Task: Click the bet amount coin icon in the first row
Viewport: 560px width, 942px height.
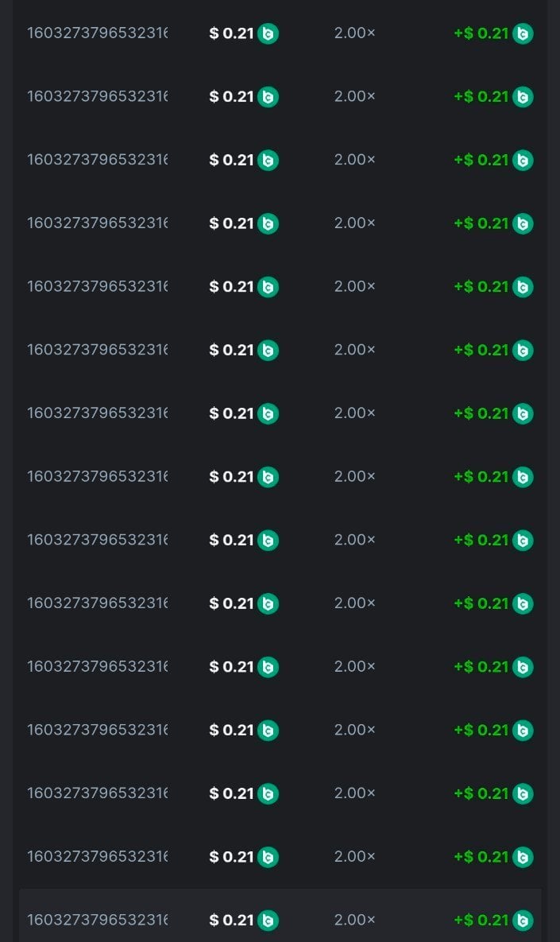Action: (x=268, y=34)
